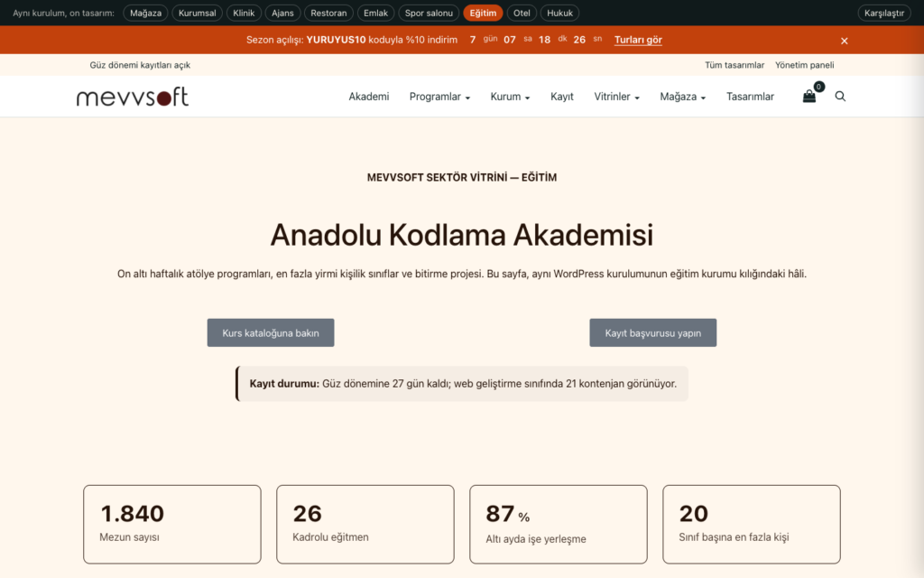Click the 87 % Altı ayda işe yerleşme card
The height and width of the screenshot is (578, 924).
(x=558, y=525)
